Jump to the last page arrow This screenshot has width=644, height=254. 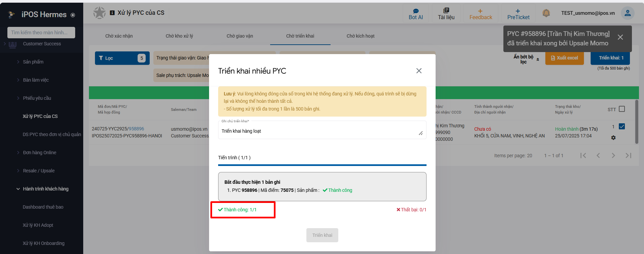coord(628,156)
